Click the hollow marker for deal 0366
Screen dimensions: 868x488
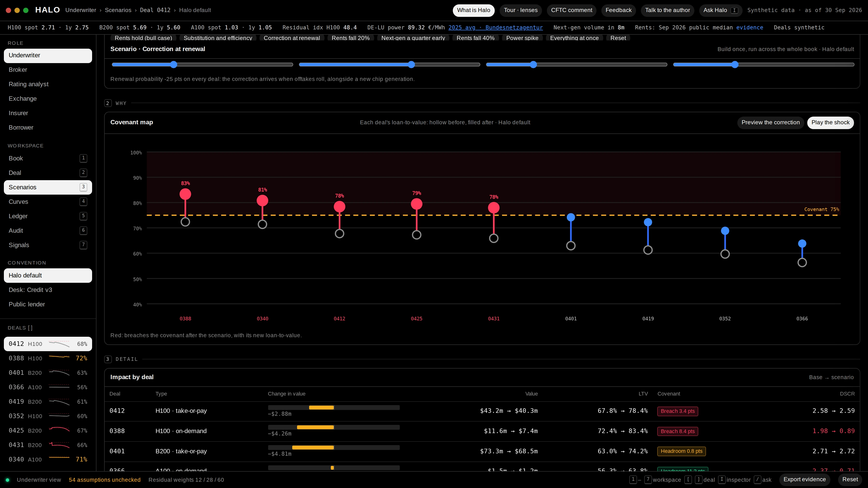point(802,263)
